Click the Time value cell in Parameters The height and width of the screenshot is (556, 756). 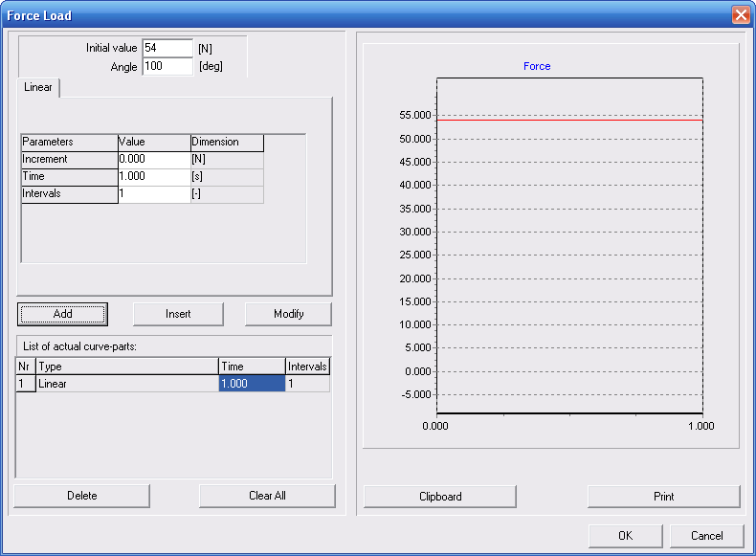[x=154, y=176]
